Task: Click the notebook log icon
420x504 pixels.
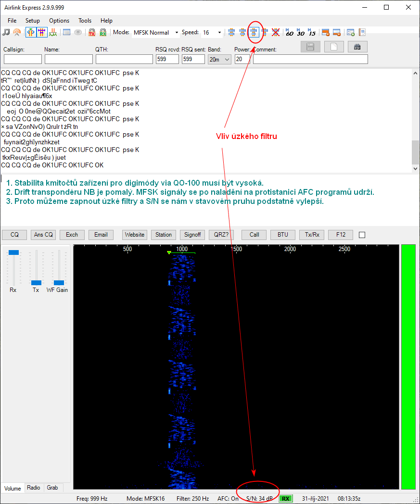Action: tap(362, 33)
